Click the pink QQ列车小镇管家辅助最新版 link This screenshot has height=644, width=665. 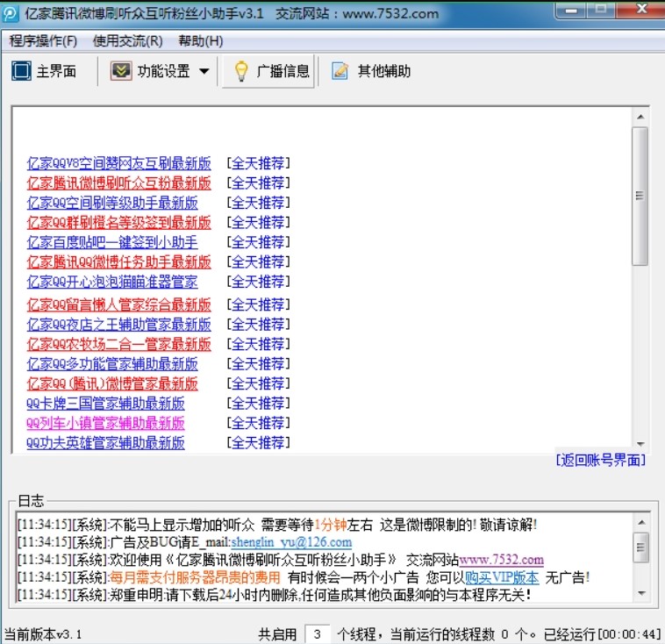105,423
